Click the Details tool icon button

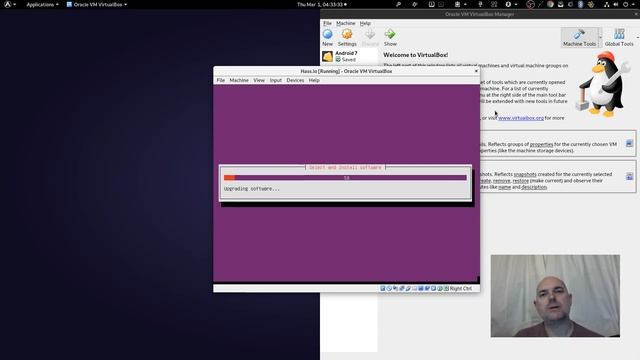point(629,144)
